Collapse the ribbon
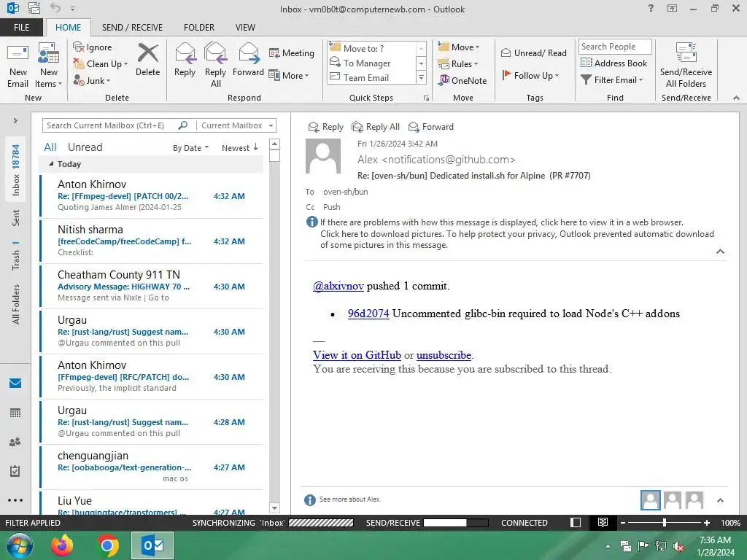 click(x=736, y=98)
